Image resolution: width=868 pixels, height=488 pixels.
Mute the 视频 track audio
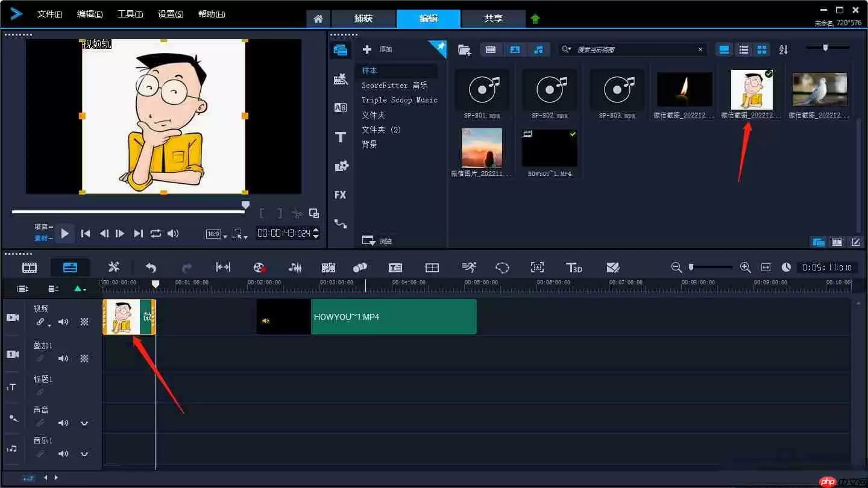coord(63,322)
